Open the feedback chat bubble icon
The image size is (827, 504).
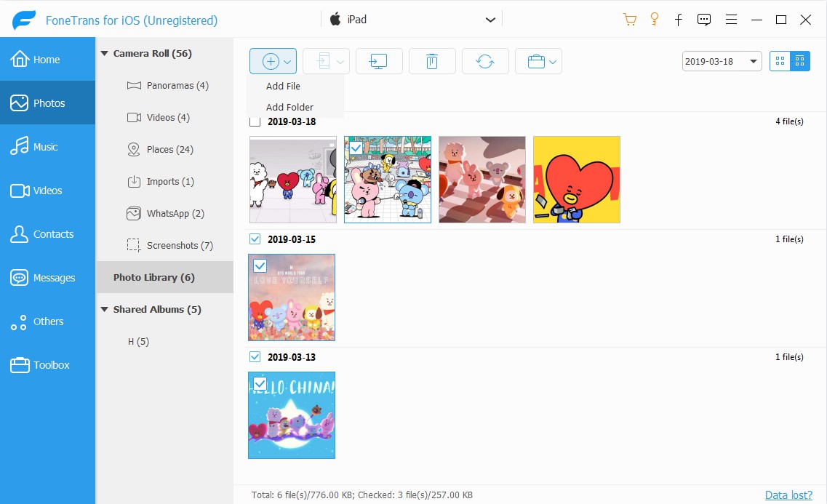coord(703,20)
